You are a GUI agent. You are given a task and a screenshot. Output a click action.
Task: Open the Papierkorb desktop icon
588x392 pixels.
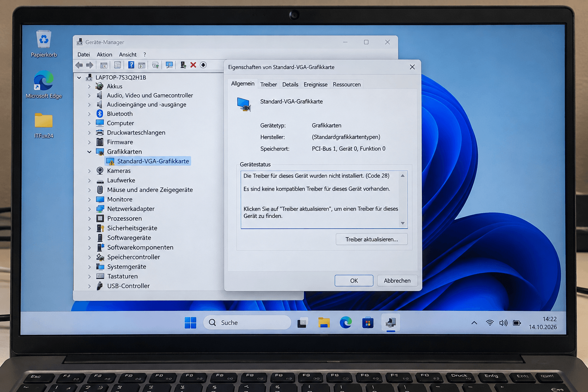[44, 44]
